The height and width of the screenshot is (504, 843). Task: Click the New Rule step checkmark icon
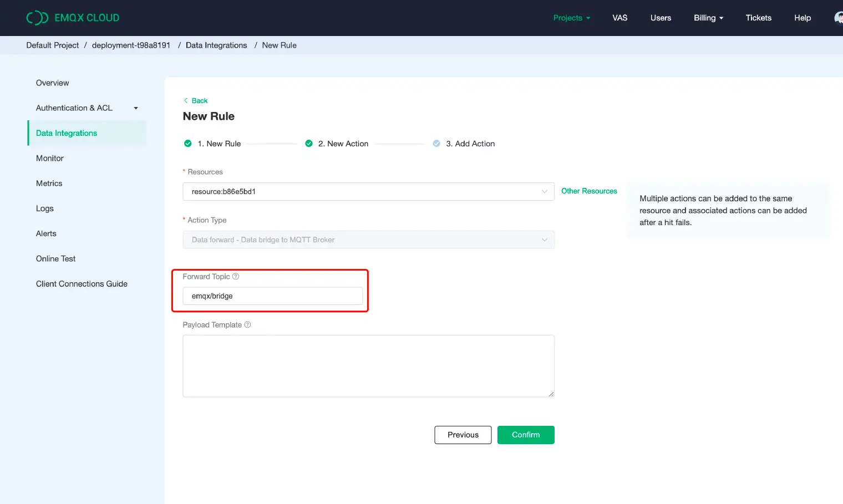click(x=188, y=144)
